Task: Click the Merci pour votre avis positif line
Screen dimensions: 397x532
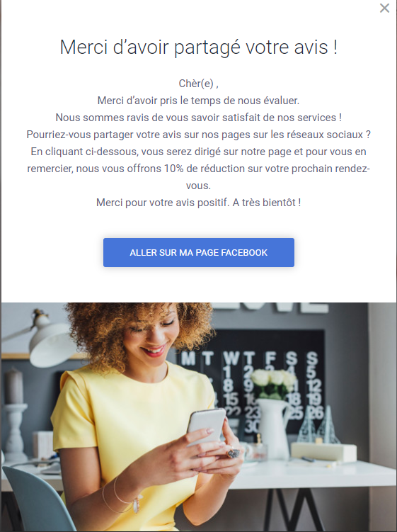Action: coord(199,203)
